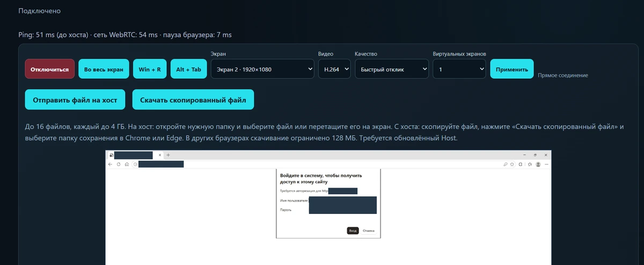Screen dimensions: 644x265
Task: Close the remote browser window
Action: tap(546, 155)
